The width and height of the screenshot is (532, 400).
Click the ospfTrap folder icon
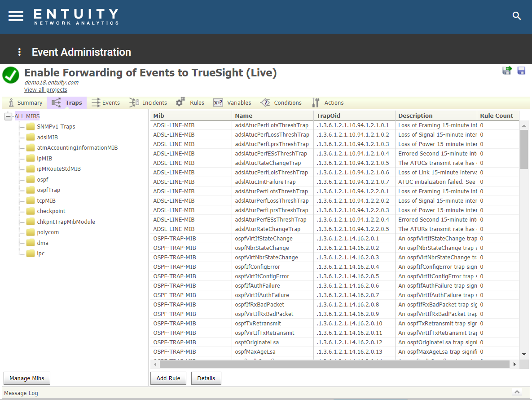(x=31, y=190)
